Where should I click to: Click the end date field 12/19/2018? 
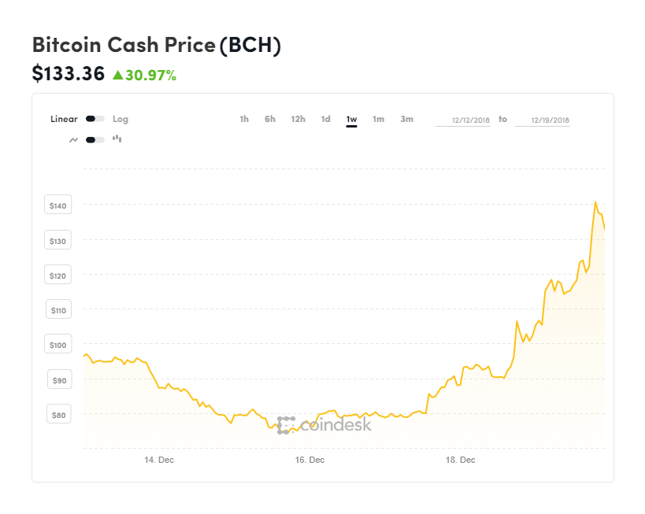pos(543,120)
